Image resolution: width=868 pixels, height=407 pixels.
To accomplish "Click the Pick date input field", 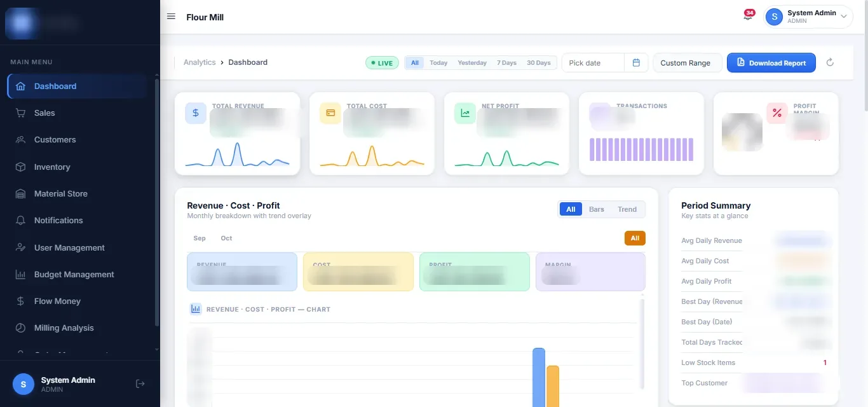I will (x=592, y=63).
